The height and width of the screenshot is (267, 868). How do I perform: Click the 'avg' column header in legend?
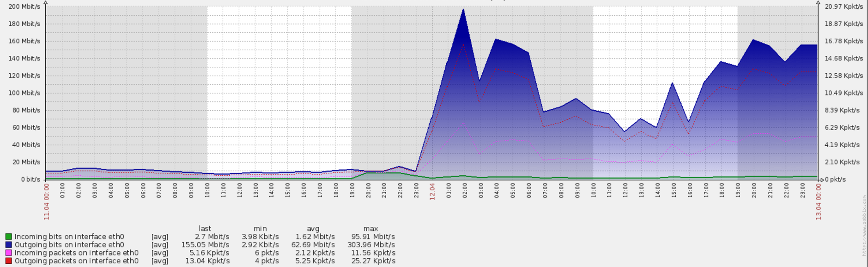click(x=313, y=229)
